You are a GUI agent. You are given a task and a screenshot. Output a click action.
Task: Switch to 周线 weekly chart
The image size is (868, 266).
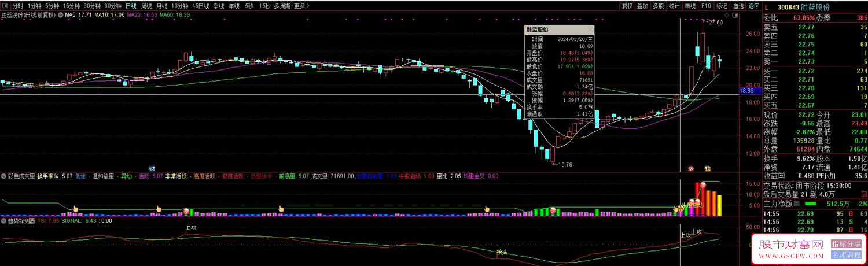[x=146, y=6]
